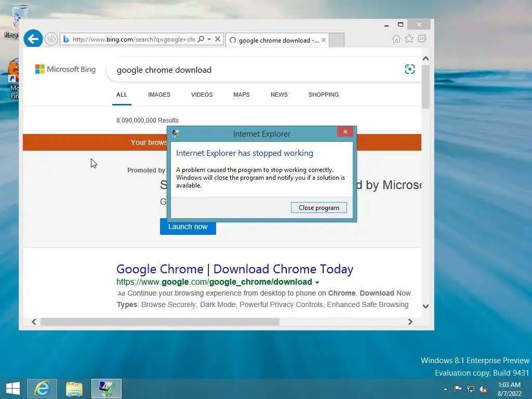
Task: Click the vertical scrollbar thumb
Action: click(426, 87)
